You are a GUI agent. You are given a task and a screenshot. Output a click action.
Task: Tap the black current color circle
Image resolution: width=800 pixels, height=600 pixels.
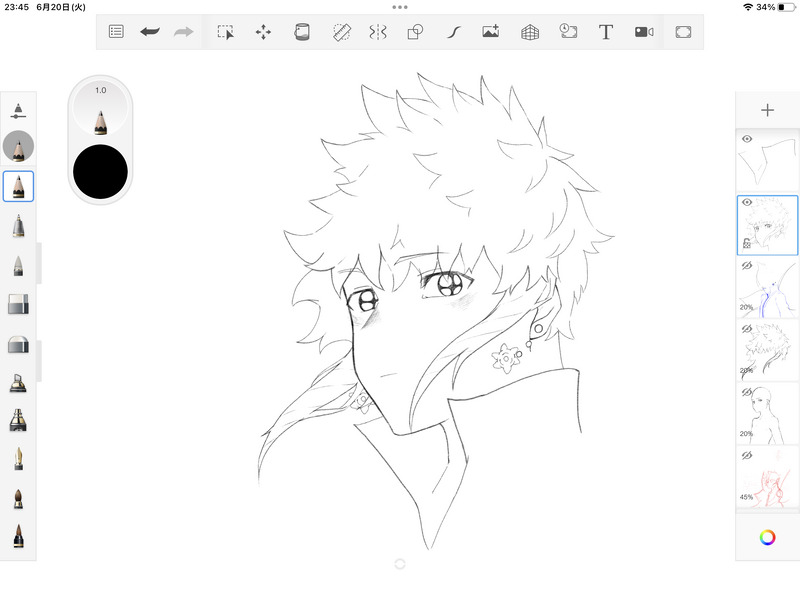101,171
